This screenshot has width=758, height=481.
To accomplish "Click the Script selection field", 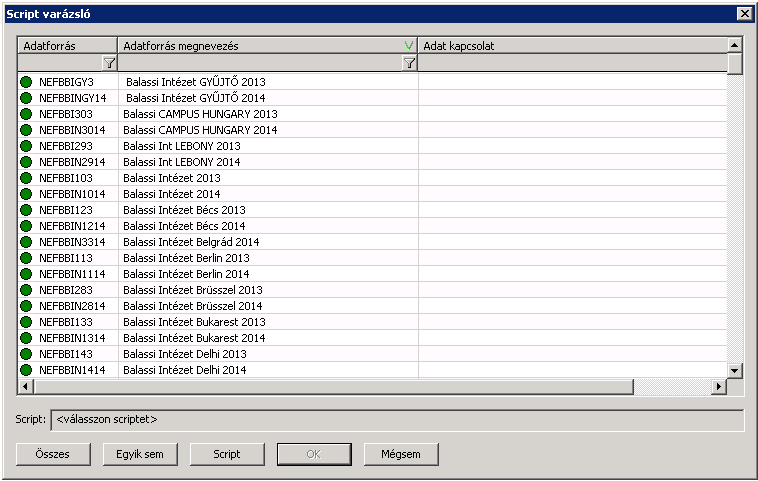I will click(x=397, y=420).
